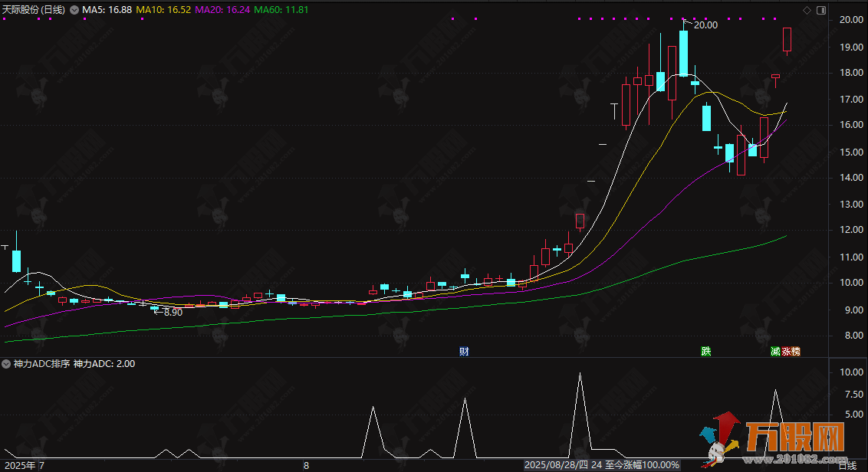The height and width of the screenshot is (472, 868).
Task: Select the magenta MA20 indicator label
Action: (222, 10)
